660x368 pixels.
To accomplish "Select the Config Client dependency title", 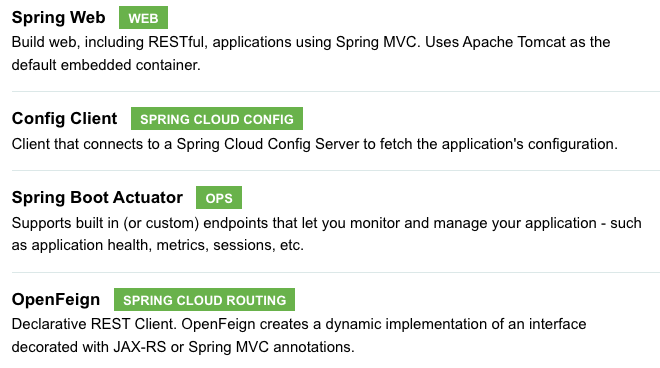I will (x=64, y=118).
